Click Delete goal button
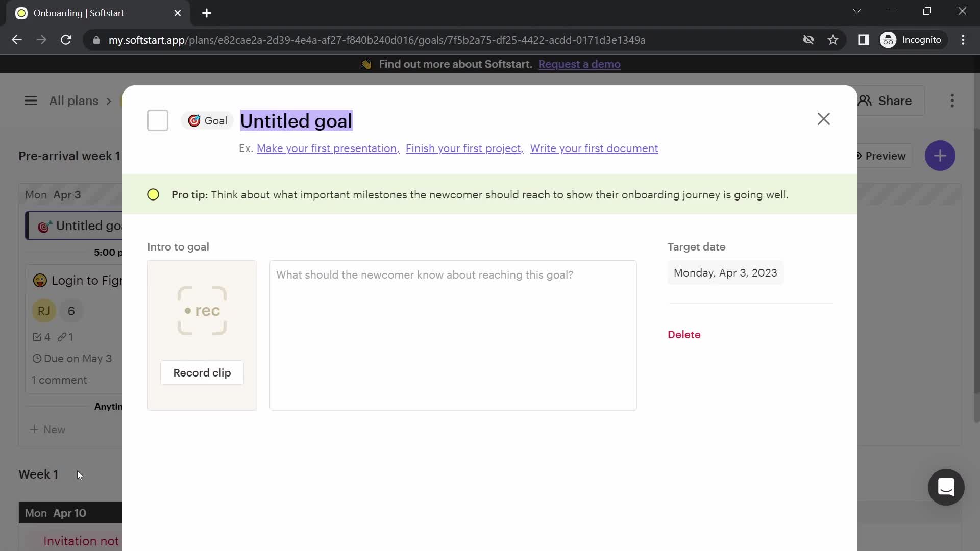Screen dimensions: 980x551 click(x=684, y=335)
